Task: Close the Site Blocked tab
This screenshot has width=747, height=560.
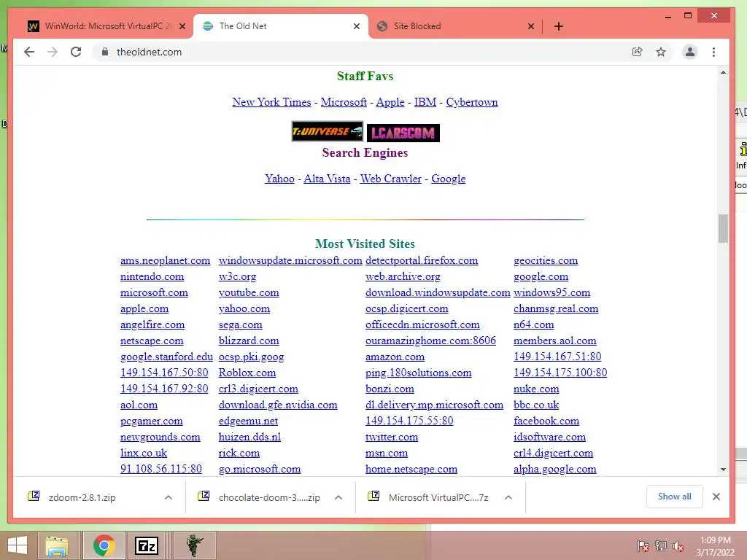Action: point(531,26)
